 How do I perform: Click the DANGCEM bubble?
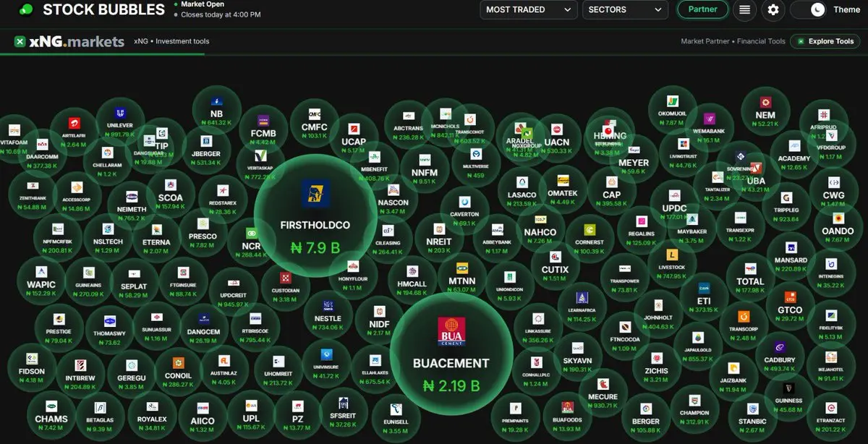[x=203, y=328]
